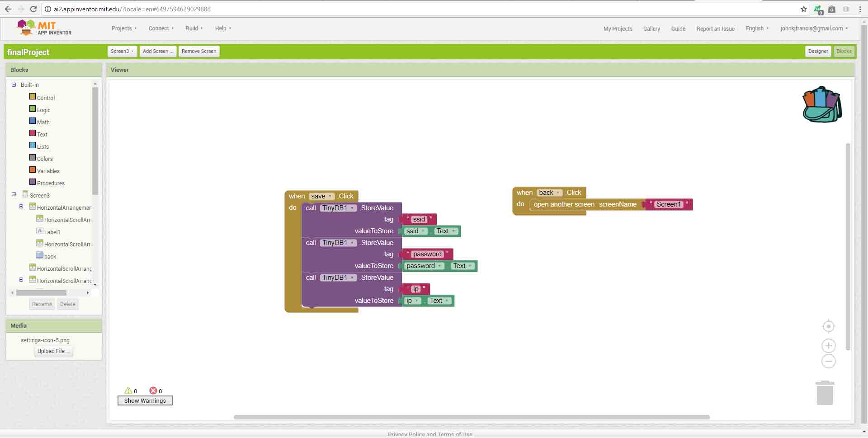
Task: Select the back button component in the tree
Action: [50, 256]
